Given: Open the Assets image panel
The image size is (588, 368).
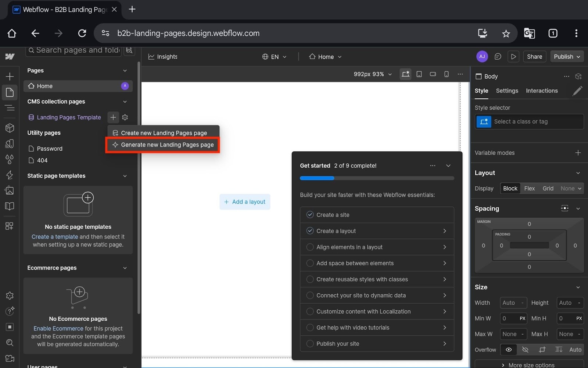Looking at the screenshot, I should click(10, 190).
